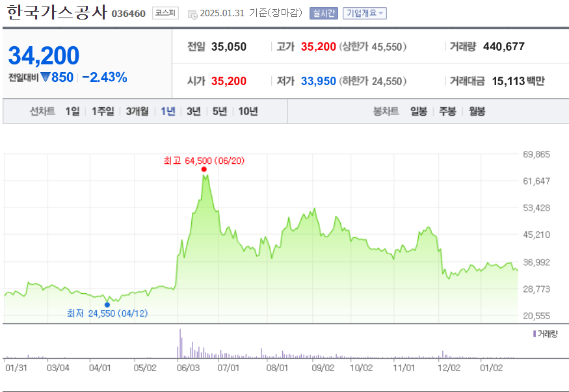
Task: Select the 1일 line chart period
Action: [72, 111]
